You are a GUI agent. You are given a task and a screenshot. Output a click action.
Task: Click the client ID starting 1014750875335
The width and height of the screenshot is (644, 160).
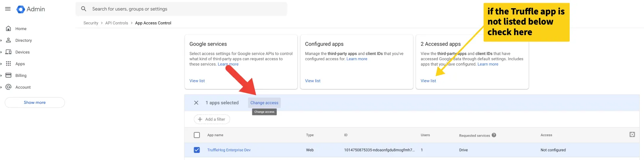[379, 150]
